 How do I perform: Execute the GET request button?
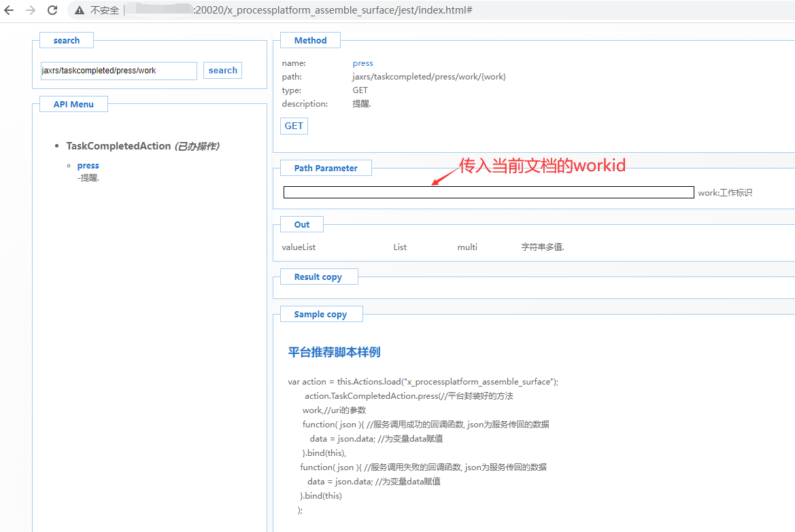click(294, 126)
